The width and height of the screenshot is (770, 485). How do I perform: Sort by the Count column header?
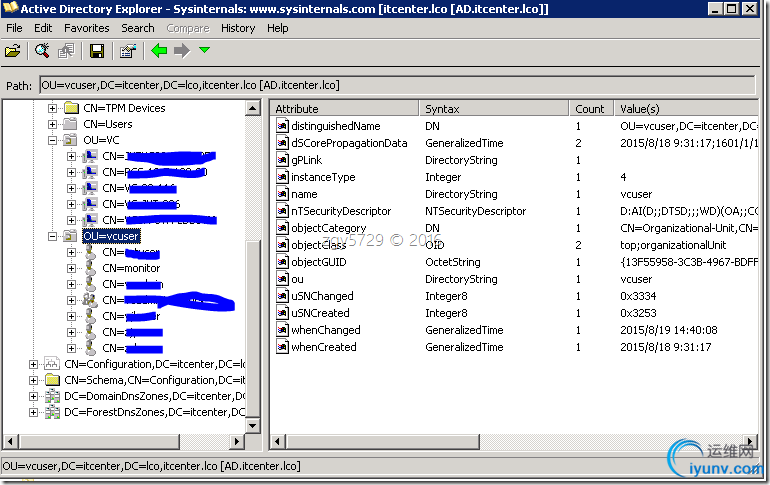591,108
